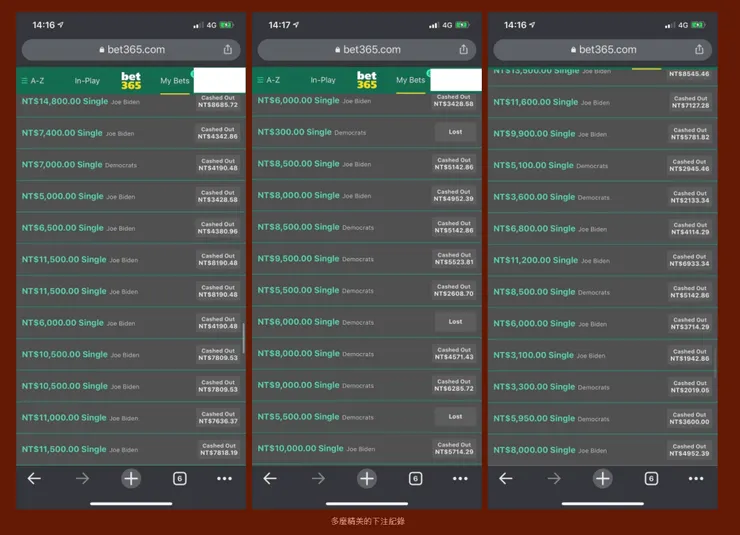Screen dimensions: 740x535
Task: Switch to In-Play tab in left phone
Action: (87, 81)
